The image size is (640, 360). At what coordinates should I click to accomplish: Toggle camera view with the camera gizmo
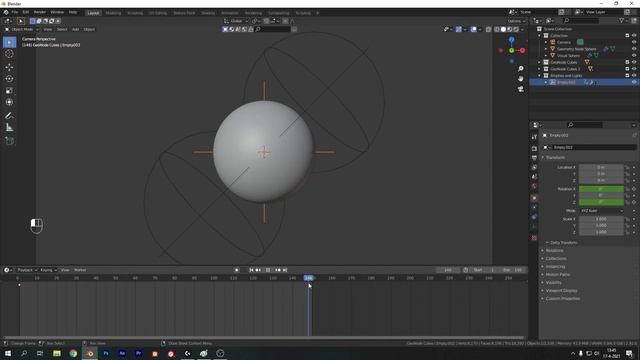520,89
